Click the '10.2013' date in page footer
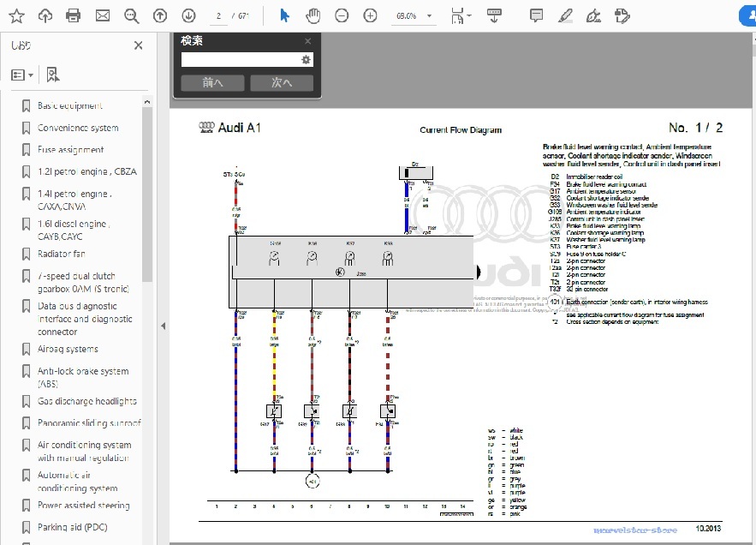Screen dimensions: 756x545 click(708, 529)
